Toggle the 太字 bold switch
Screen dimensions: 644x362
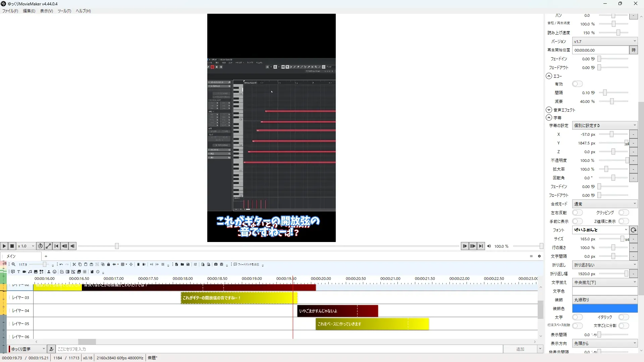point(577,317)
